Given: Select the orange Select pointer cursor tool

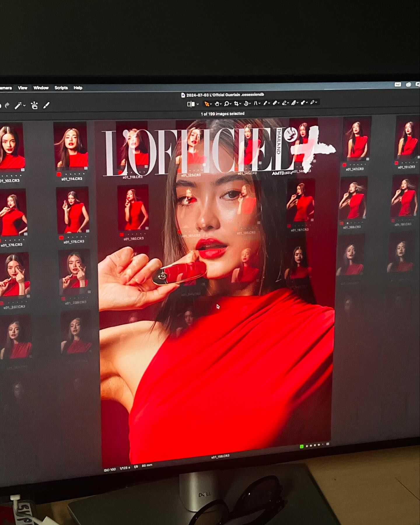Looking at the screenshot, I should (206, 104).
